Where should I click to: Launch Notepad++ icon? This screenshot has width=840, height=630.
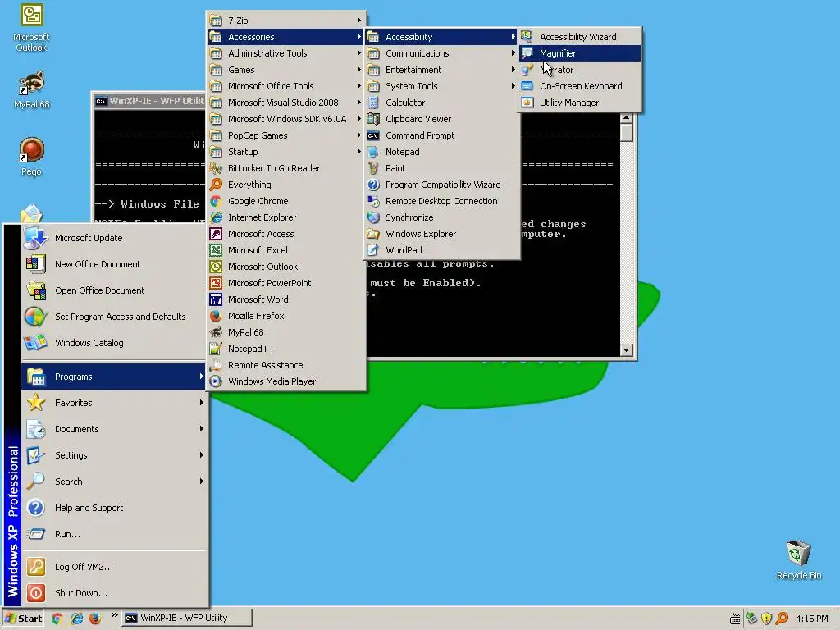pyautogui.click(x=216, y=349)
